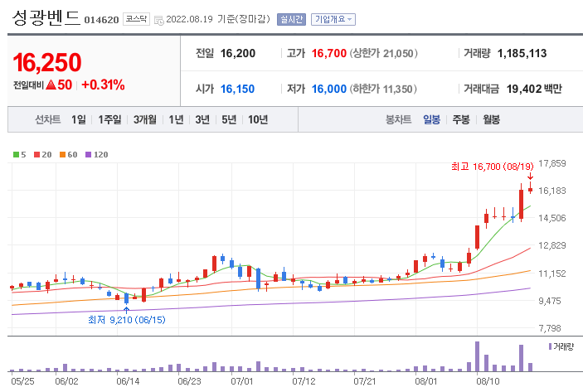Screen dimensions: 583x392
Task: Click the stock code 014620
Action: coord(101,20)
